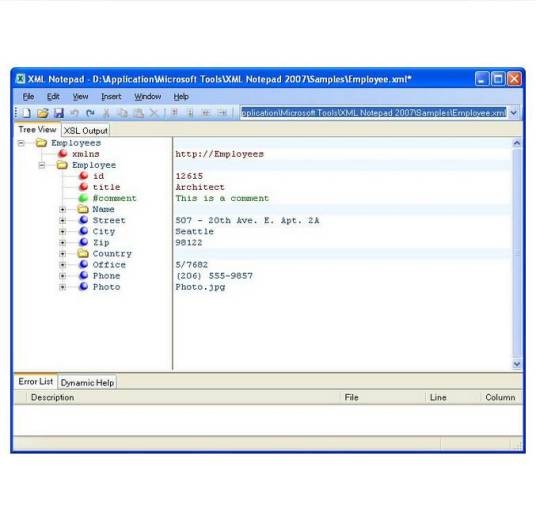Click the Paste clipboard icon
This screenshot has height=505, width=536.
click(138, 113)
